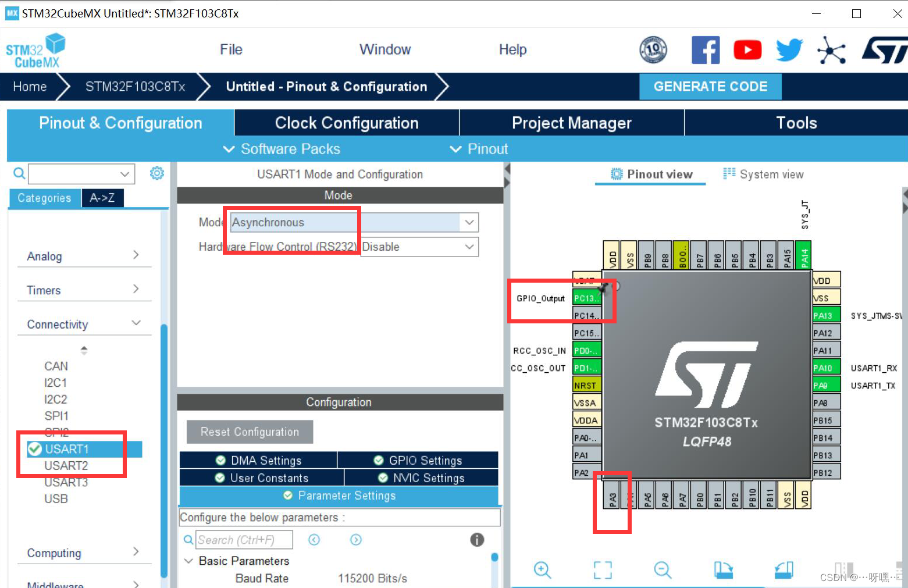This screenshot has width=908, height=588.
Task: Open the YouTube icon link
Action: click(747, 50)
